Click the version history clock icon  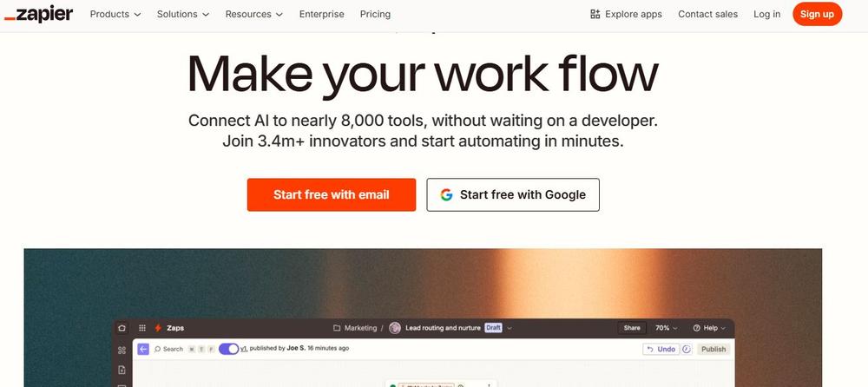coord(687,349)
